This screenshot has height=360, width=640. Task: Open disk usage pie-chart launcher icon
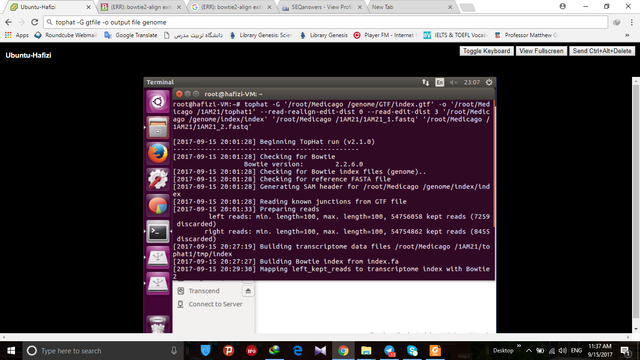(158, 206)
